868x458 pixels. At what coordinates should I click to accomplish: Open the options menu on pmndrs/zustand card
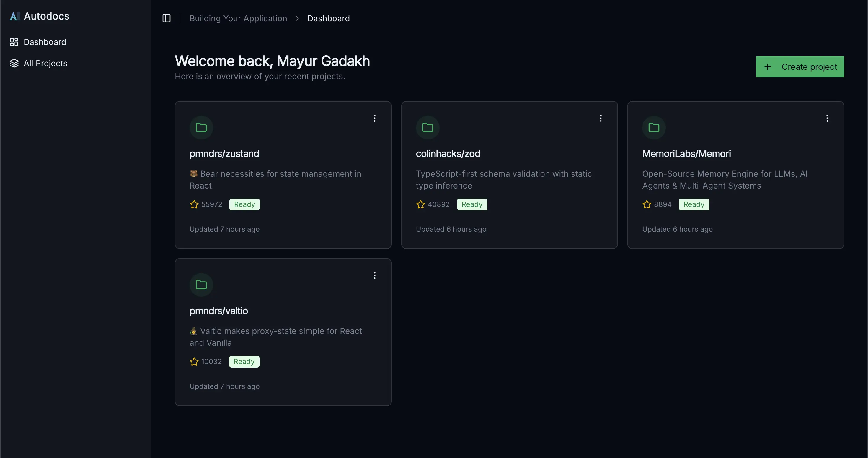coord(374,118)
